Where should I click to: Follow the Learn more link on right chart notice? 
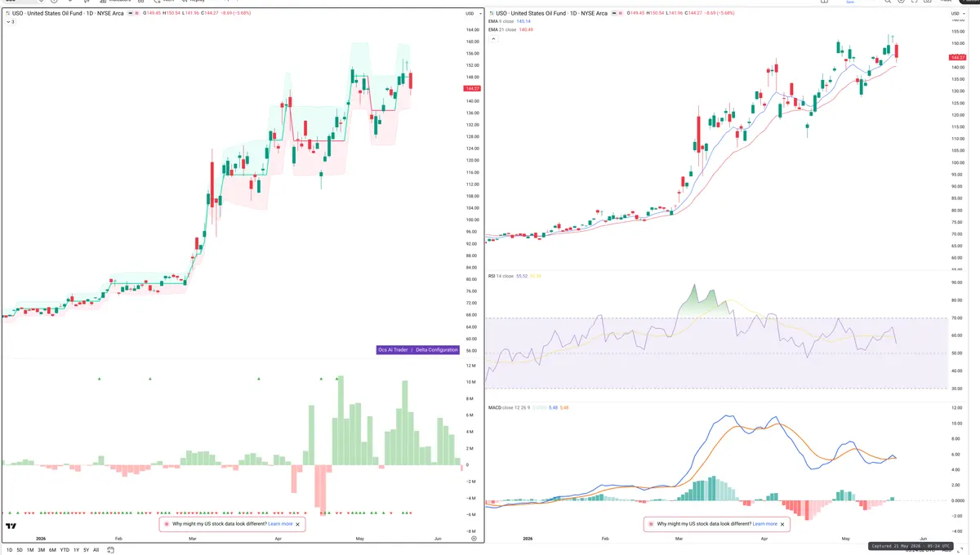(765, 524)
